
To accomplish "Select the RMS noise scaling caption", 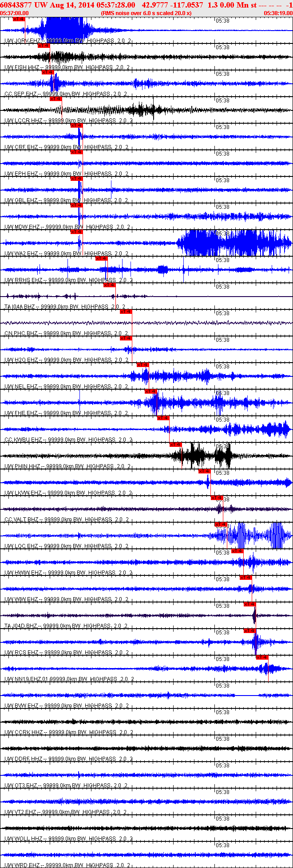I will (x=146, y=13).
